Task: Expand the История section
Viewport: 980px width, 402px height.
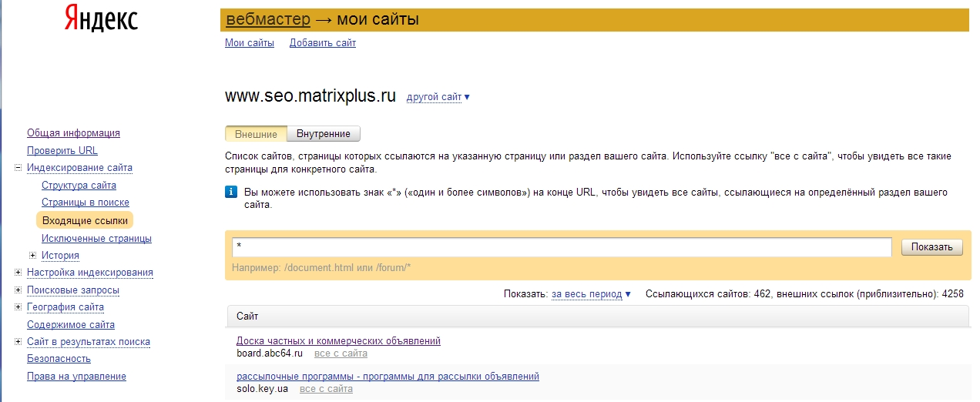Action: (32, 255)
